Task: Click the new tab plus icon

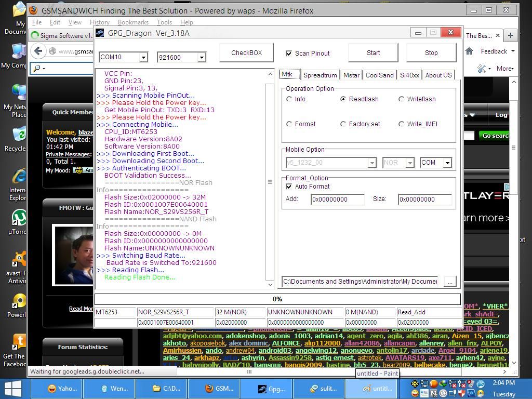Action: (x=510, y=35)
